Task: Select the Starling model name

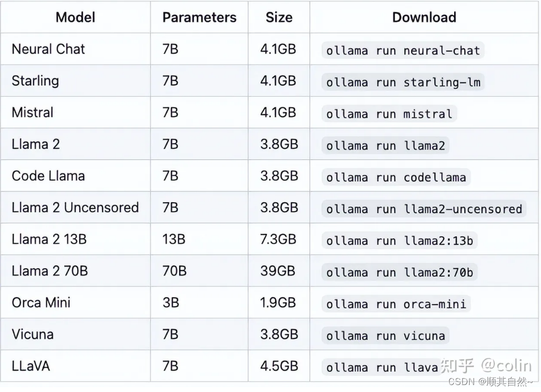Action: click(35, 81)
